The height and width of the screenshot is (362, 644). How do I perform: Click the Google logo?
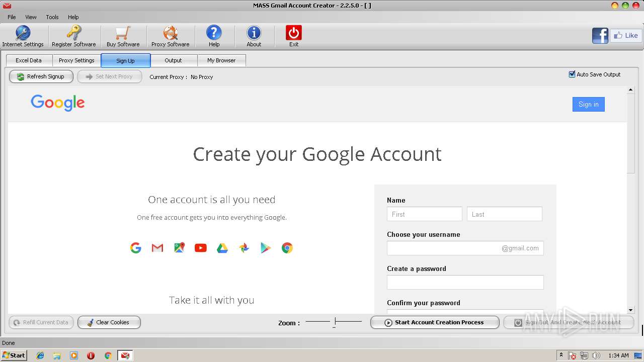point(58,103)
